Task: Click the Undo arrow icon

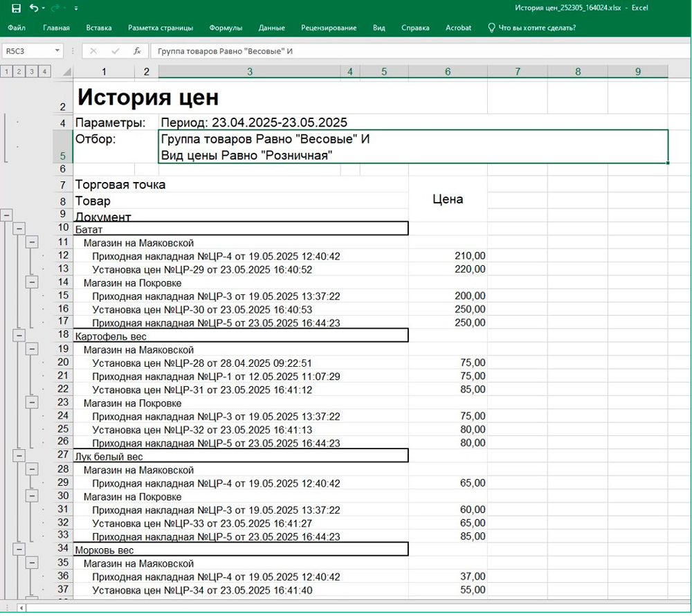Action: [33, 8]
